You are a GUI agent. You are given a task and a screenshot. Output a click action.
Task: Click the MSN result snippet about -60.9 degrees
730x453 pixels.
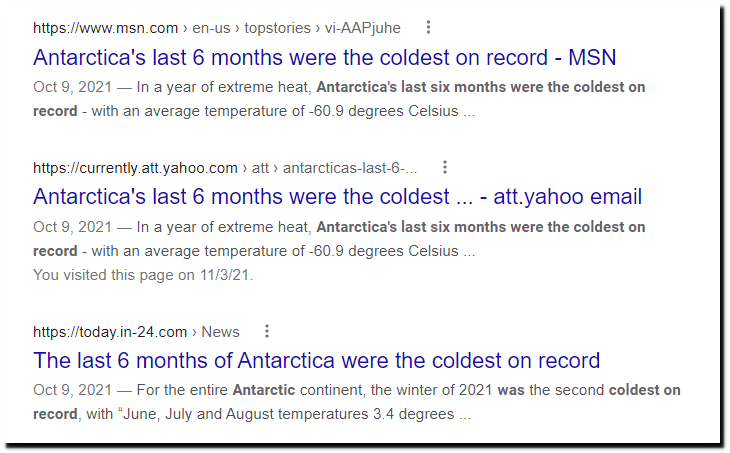[x=339, y=99]
